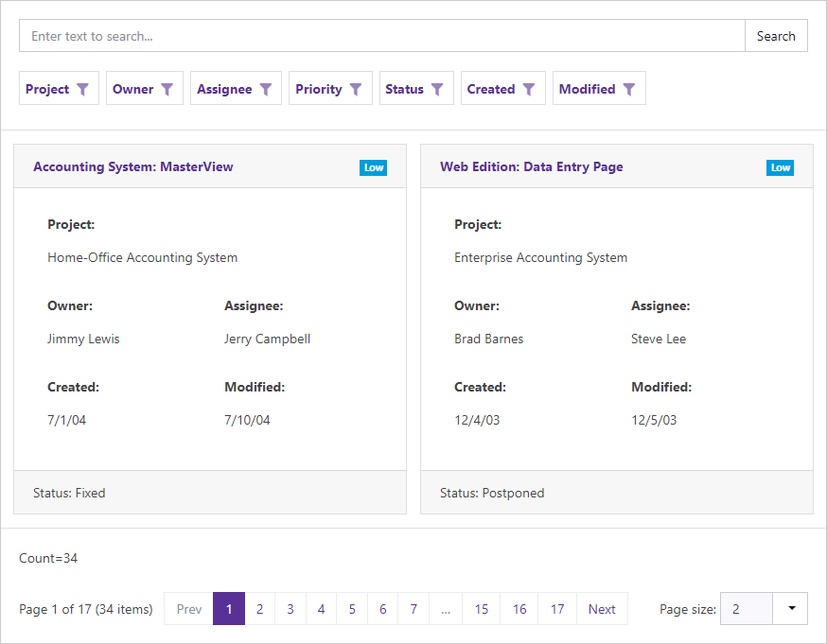
Task: Click the Owner filter funnel icon
Action: pyautogui.click(x=167, y=89)
